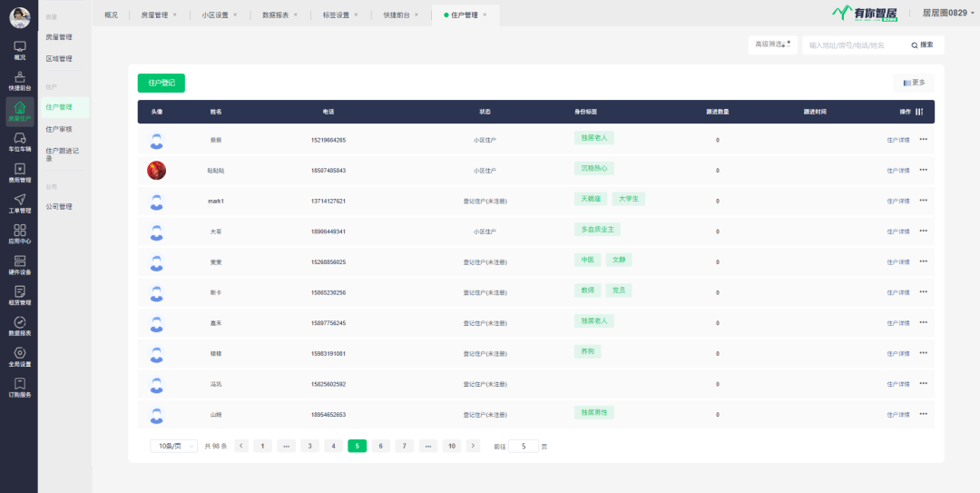The height and width of the screenshot is (493, 980).
Task: Open 费用管理 in the left sidebar
Action: [x=19, y=173]
